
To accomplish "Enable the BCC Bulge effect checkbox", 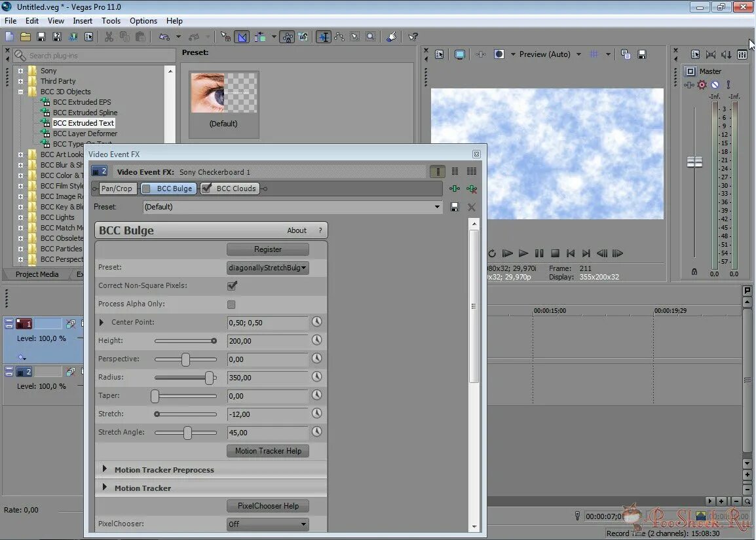I will click(x=146, y=189).
